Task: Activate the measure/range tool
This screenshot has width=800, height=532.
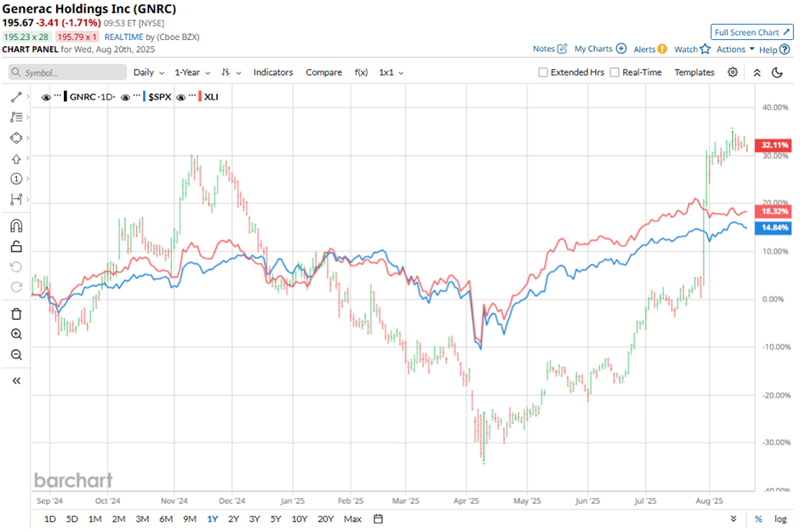Action: pos(16,199)
